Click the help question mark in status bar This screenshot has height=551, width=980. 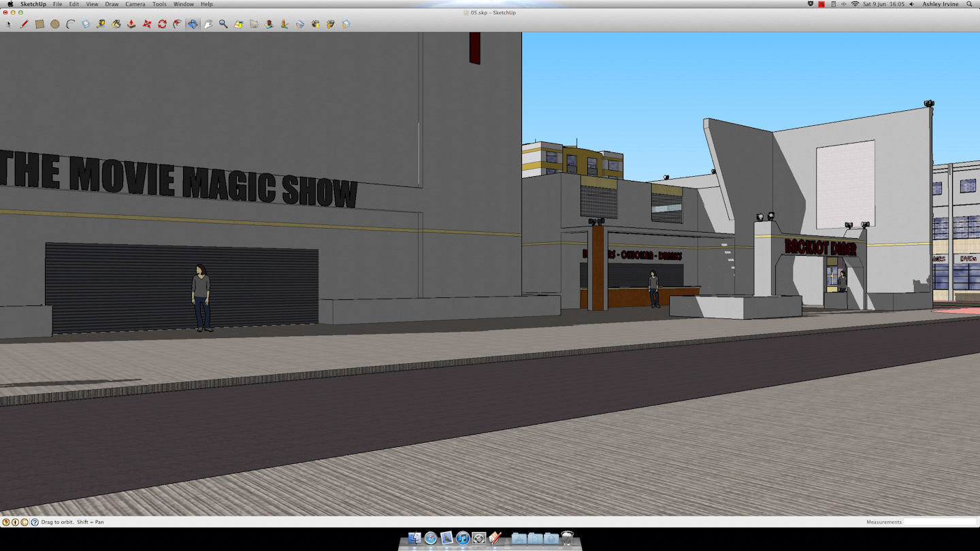35,522
